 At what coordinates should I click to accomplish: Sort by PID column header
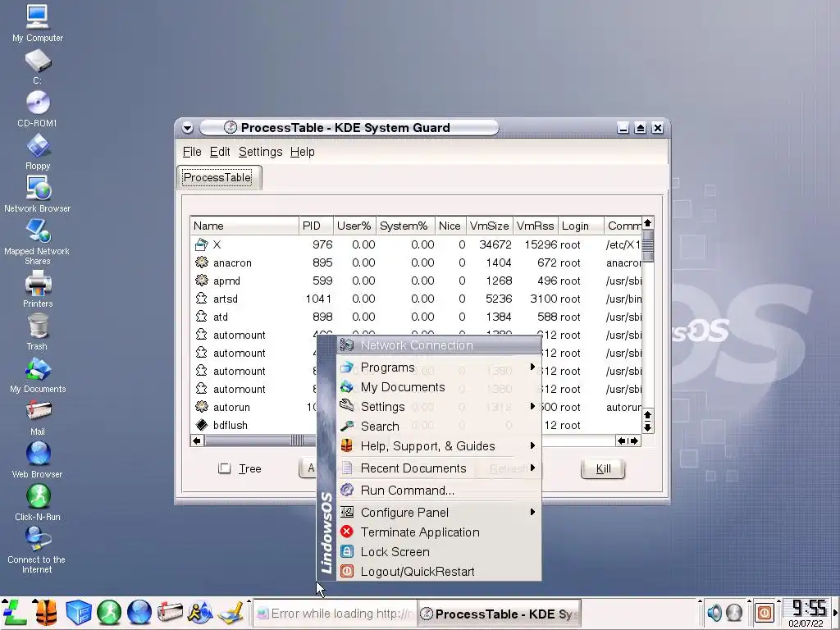pos(316,226)
